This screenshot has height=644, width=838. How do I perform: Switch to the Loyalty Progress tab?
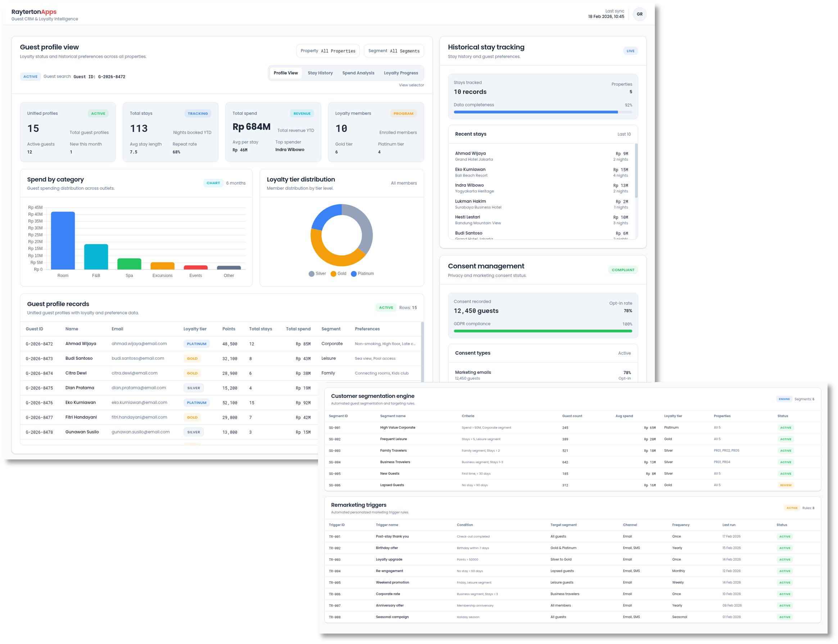pos(401,73)
